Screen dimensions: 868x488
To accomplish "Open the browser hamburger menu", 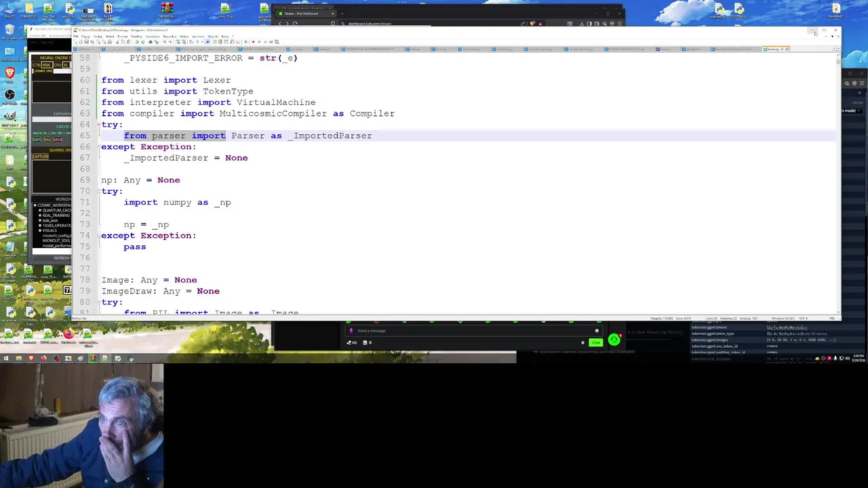I will coord(619,24).
